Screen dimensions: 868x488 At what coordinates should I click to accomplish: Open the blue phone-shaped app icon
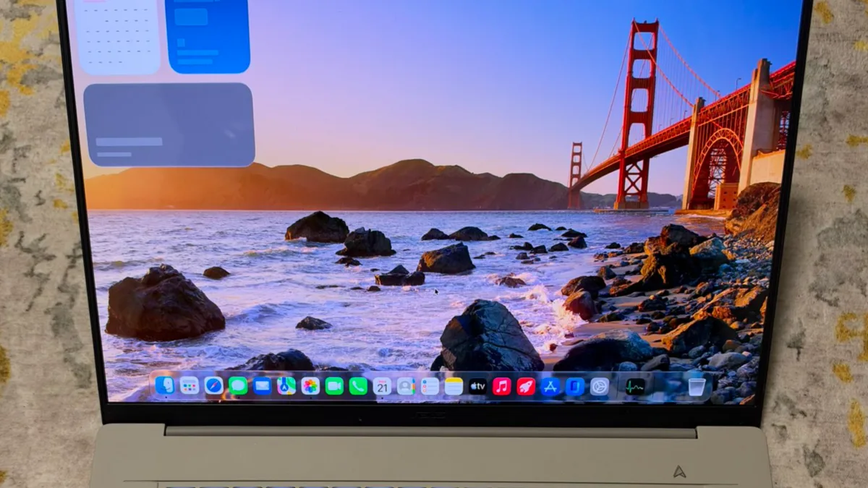click(x=575, y=386)
